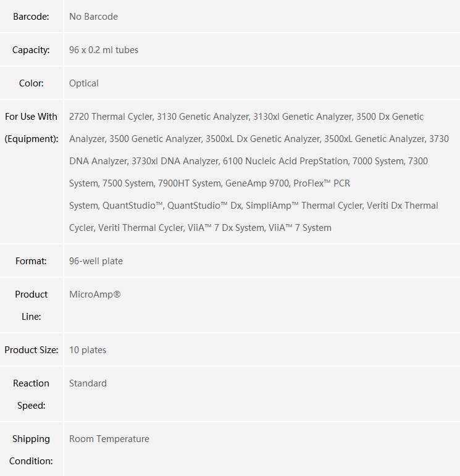The image size is (460, 476).
Task: Click the Barcode label cell
Action: pyautogui.click(x=31, y=17)
